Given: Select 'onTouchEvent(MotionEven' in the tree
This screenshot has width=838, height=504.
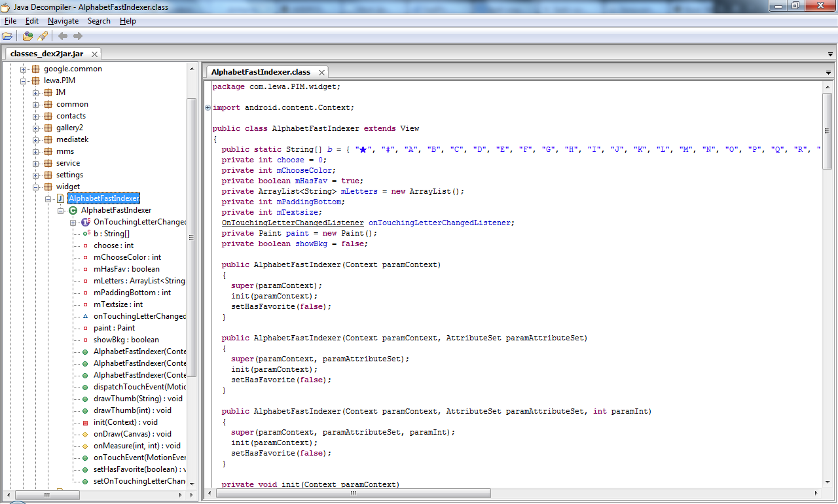Looking at the screenshot, I should 139,458.
